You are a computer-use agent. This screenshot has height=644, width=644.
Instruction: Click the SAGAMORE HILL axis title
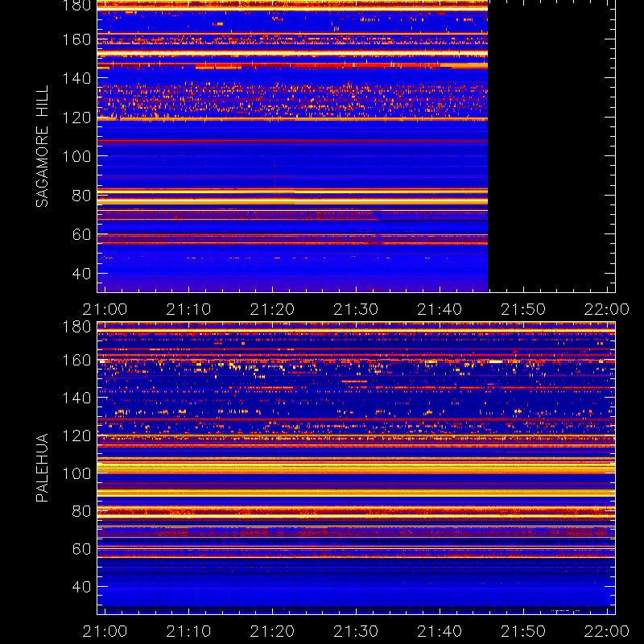coord(43,147)
